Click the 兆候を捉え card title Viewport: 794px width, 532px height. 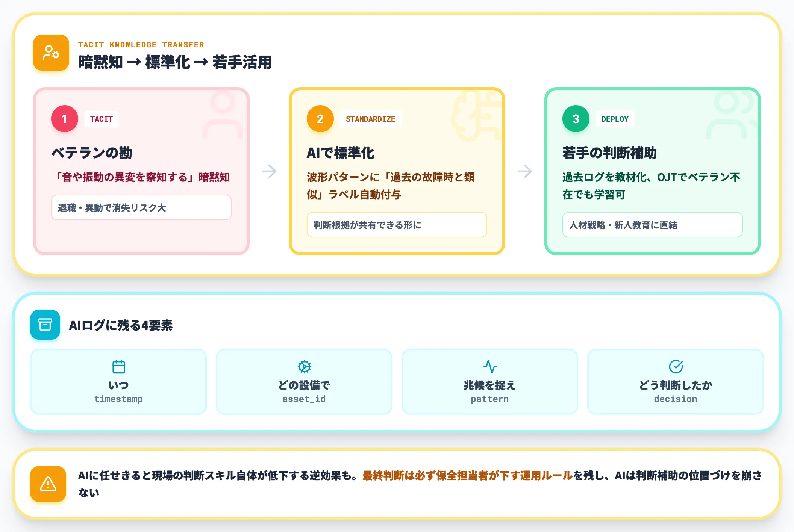tap(490, 385)
